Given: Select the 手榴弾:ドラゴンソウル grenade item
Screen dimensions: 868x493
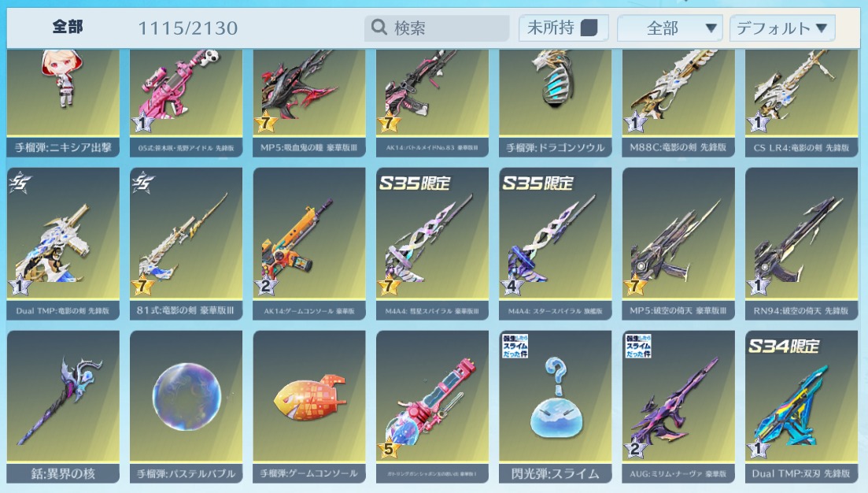Looking at the screenshot, I should coord(556,103).
